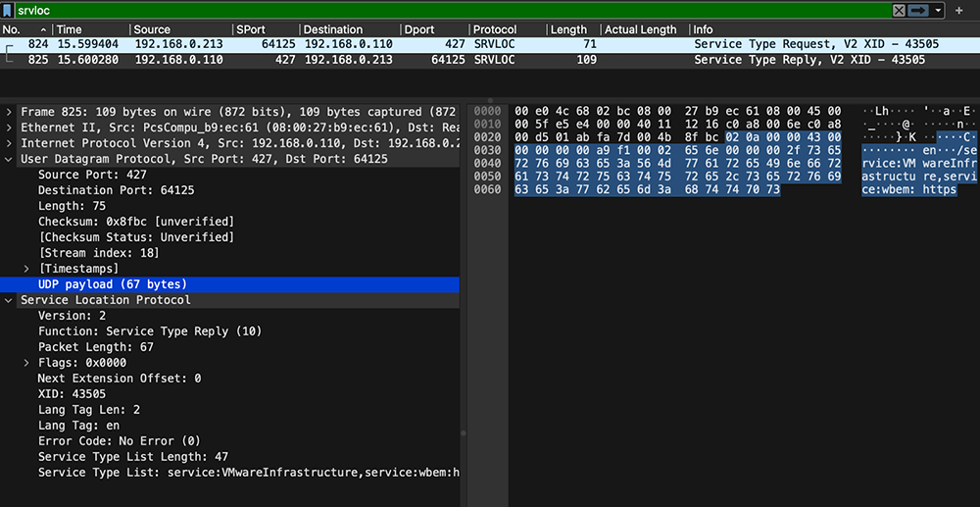Collapse the User Datagram Protocol section
This screenshot has height=507, width=980.
(9, 159)
